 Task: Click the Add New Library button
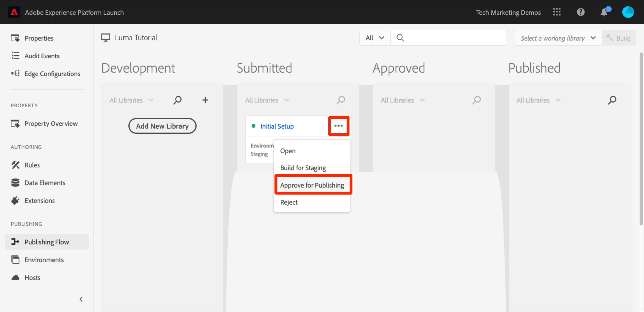pyautogui.click(x=162, y=126)
